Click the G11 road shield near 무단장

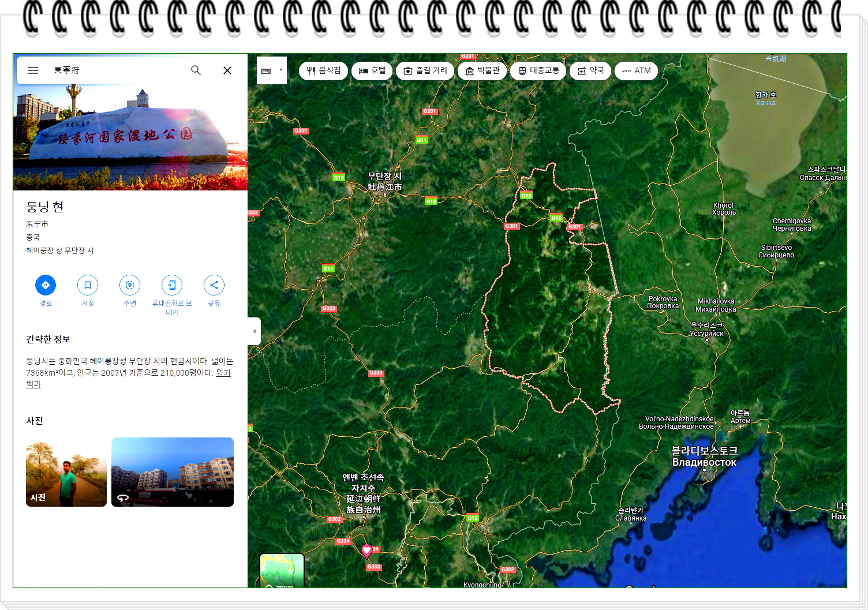[422, 140]
